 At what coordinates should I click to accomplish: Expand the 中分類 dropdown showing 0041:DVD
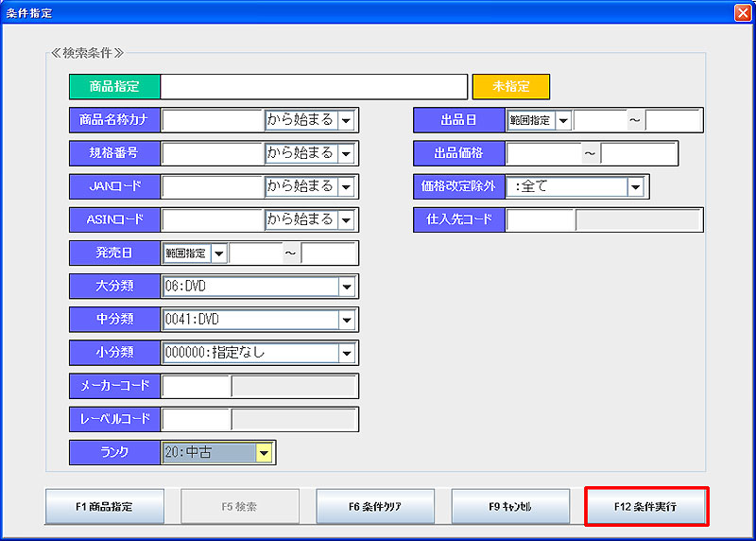point(346,320)
